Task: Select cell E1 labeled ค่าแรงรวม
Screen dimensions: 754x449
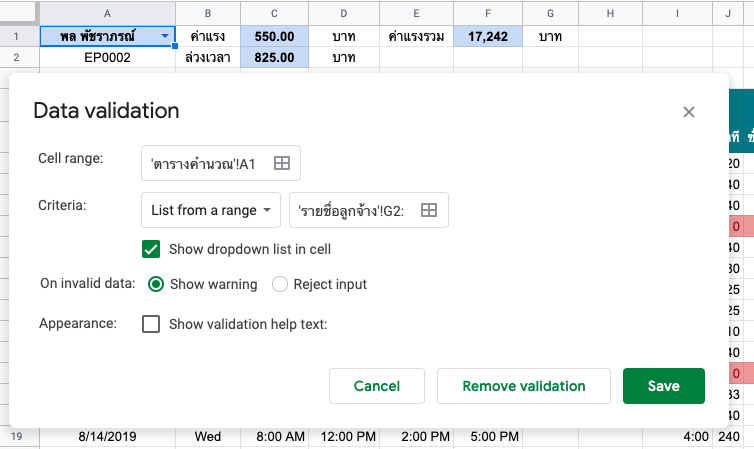Action: pos(416,36)
